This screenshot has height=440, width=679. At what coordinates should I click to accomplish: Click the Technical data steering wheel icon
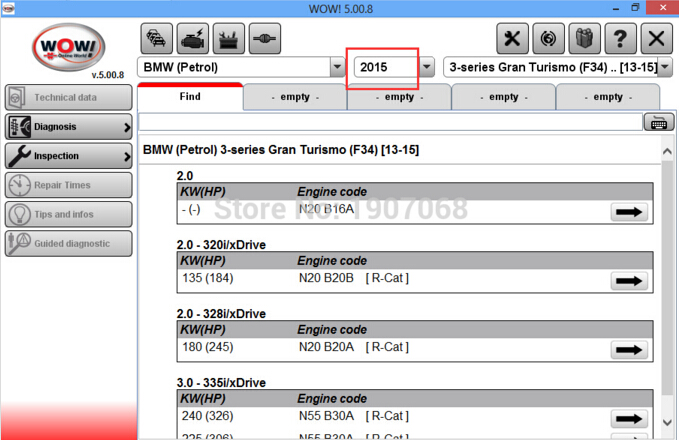click(17, 97)
